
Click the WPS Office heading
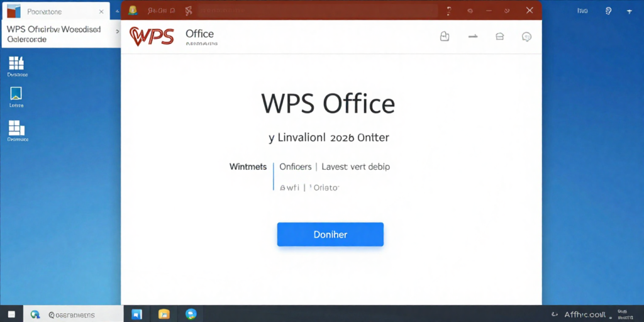tap(328, 104)
